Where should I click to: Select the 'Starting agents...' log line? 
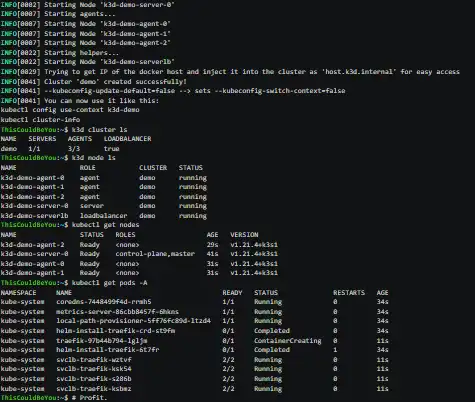tap(58, 14)
